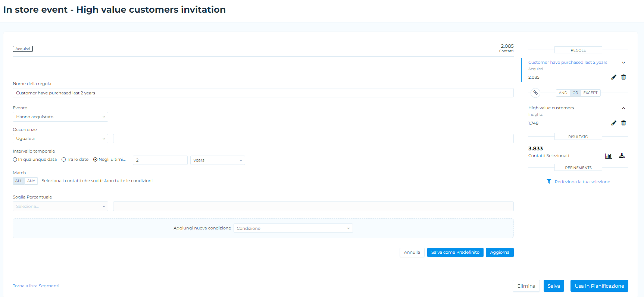
Task: Set match toggle to ALL
Action: click(19, 181)
